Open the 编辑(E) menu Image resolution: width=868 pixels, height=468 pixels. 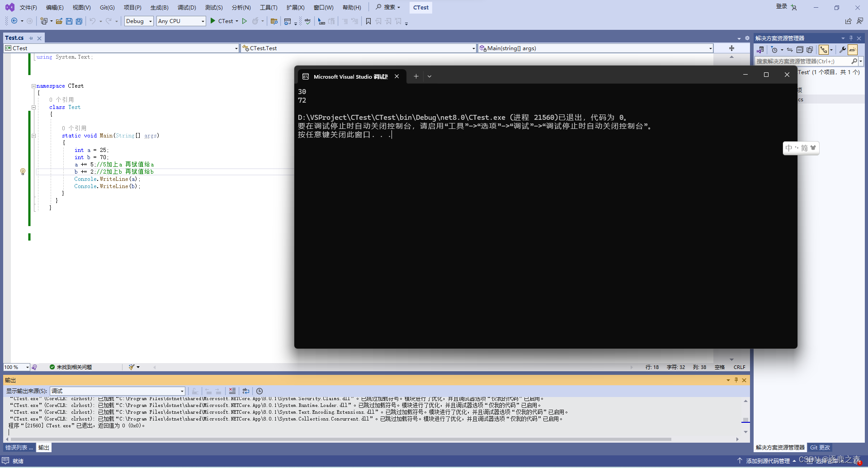pyautogui.click(x=55, y=7)
